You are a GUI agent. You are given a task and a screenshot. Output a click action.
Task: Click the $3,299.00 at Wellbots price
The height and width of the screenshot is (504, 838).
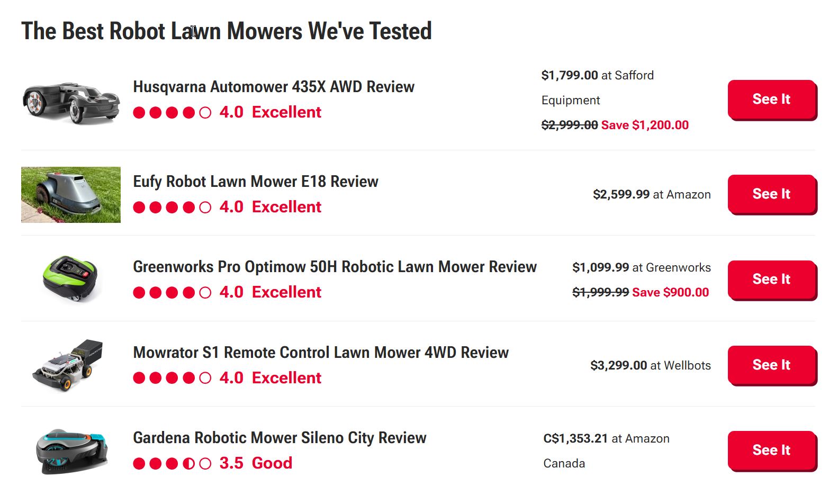pos(650,366)
